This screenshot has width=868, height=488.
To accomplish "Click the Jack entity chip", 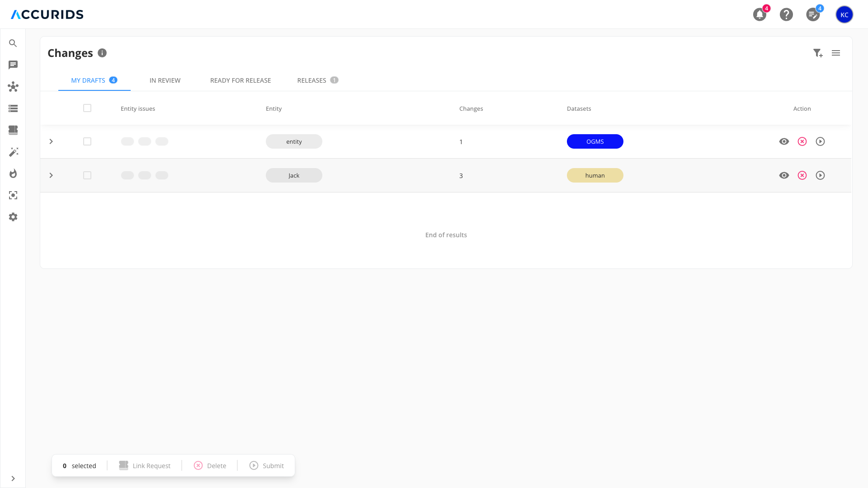I will pos(294,175).
